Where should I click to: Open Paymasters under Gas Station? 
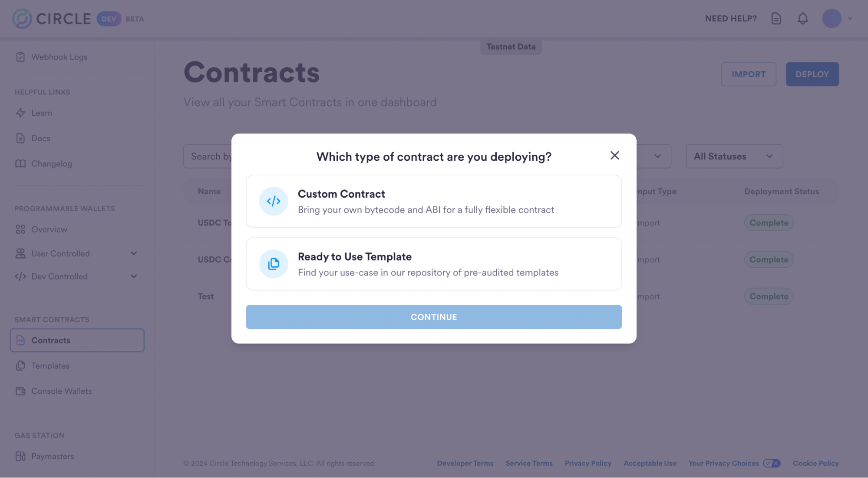tap(53, 456)
